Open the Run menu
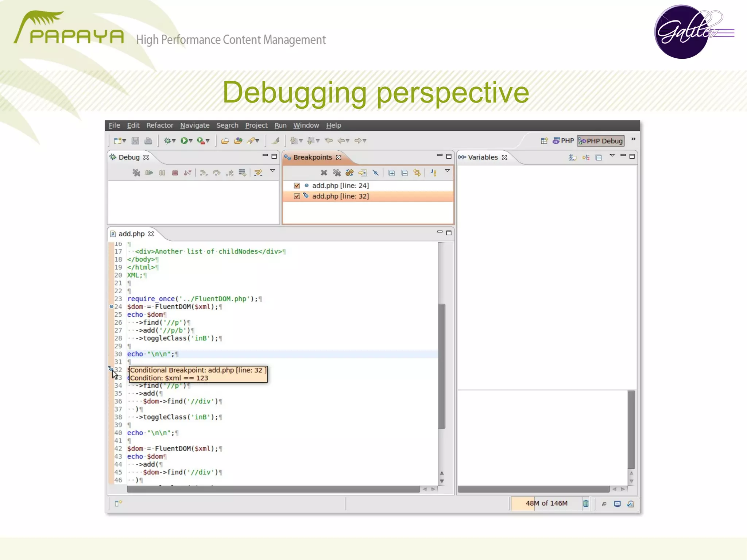 click(x=280, y=125)
